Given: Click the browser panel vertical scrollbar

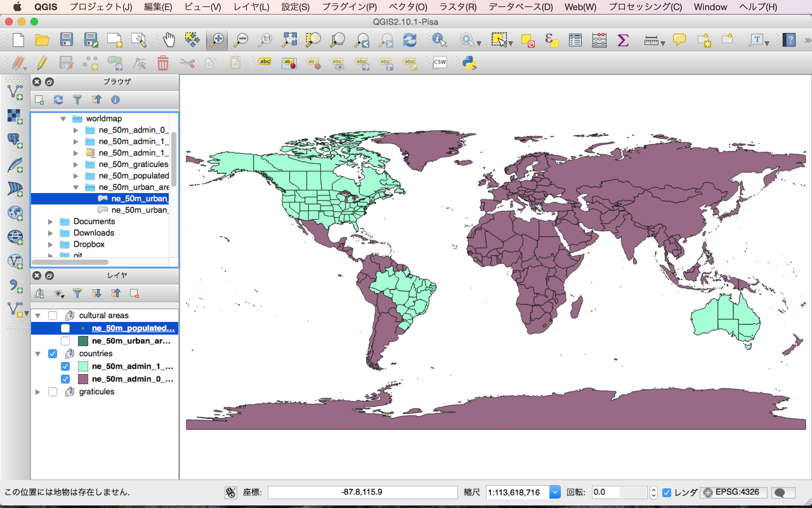Looking at the screenshot, I should (174, 160).
